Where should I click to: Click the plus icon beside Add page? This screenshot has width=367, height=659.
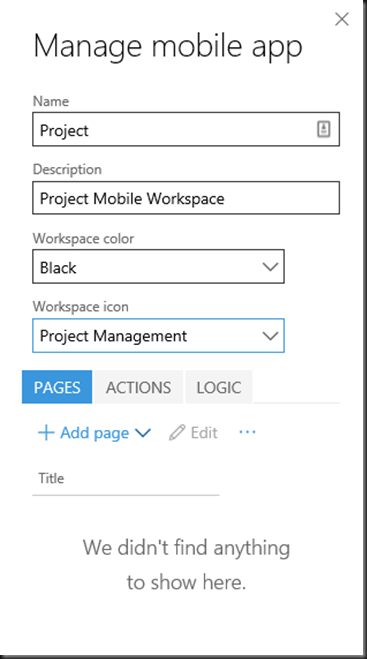[x=46, y=432]
